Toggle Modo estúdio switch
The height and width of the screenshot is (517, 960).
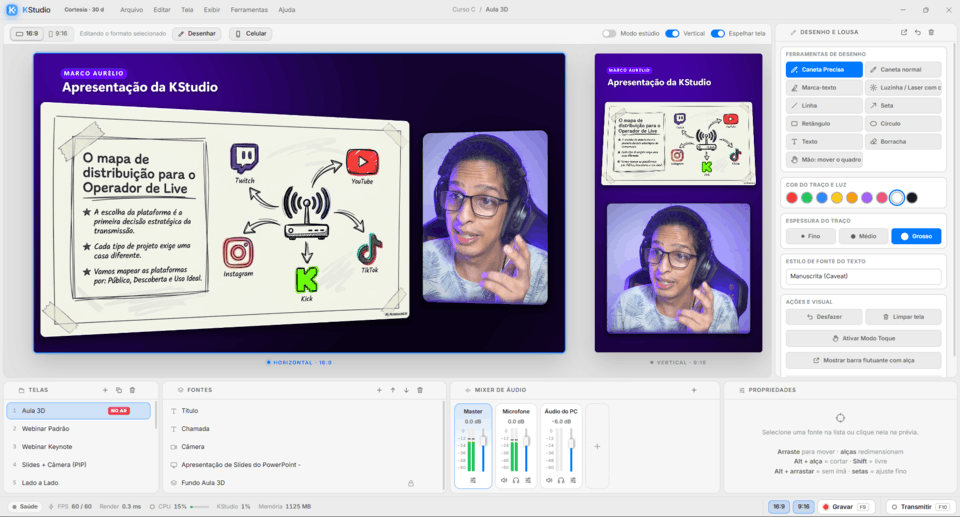coord(609,34)
